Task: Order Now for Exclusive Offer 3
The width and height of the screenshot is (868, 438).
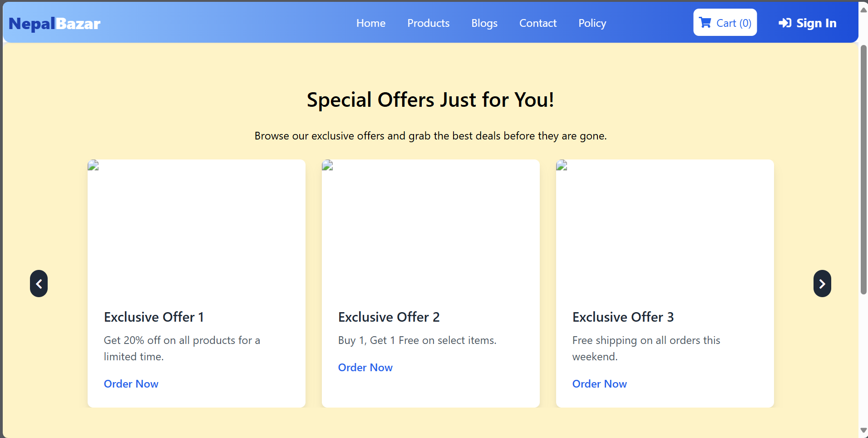Action: tap(599, 384)
